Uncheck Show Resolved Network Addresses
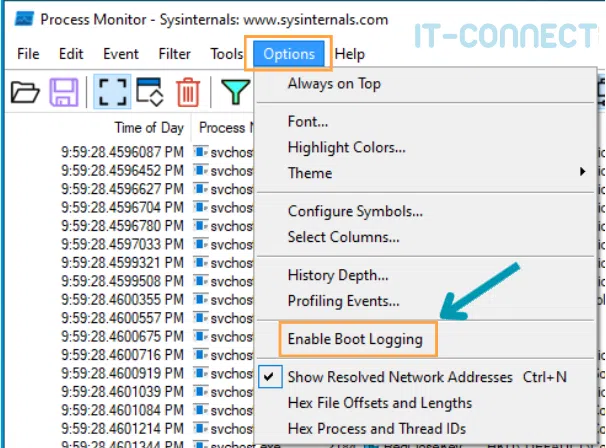 pos(425,377)
